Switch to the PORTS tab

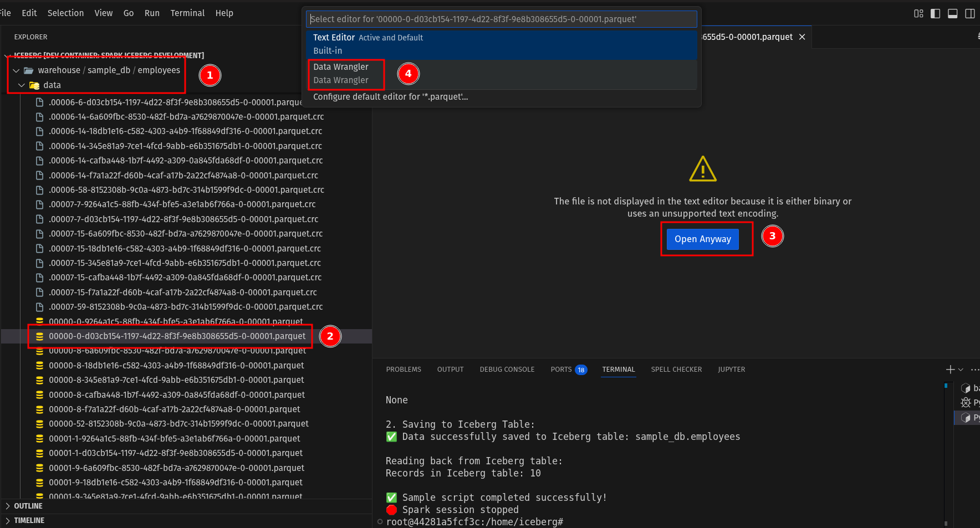click(x=561, y=370)
